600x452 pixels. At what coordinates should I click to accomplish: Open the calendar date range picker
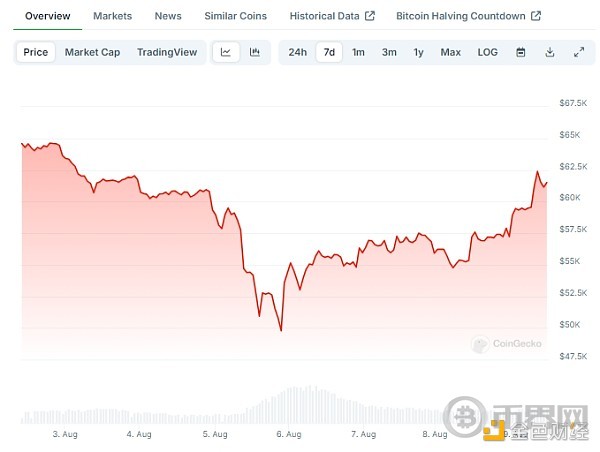pos(520,52)
